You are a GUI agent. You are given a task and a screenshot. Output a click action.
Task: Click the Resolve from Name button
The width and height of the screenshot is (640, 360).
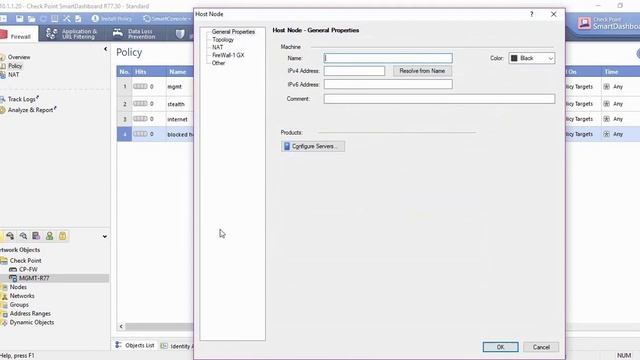tap(422, 71)
